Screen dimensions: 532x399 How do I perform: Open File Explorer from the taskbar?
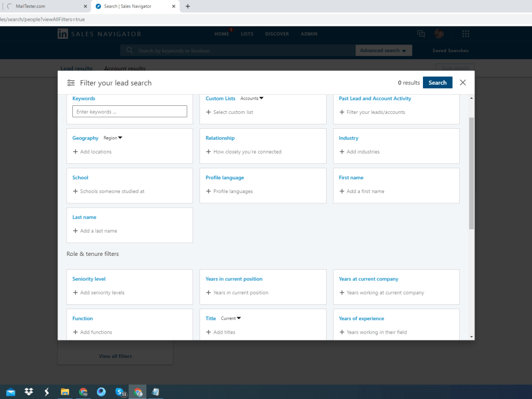pos(65,392)
